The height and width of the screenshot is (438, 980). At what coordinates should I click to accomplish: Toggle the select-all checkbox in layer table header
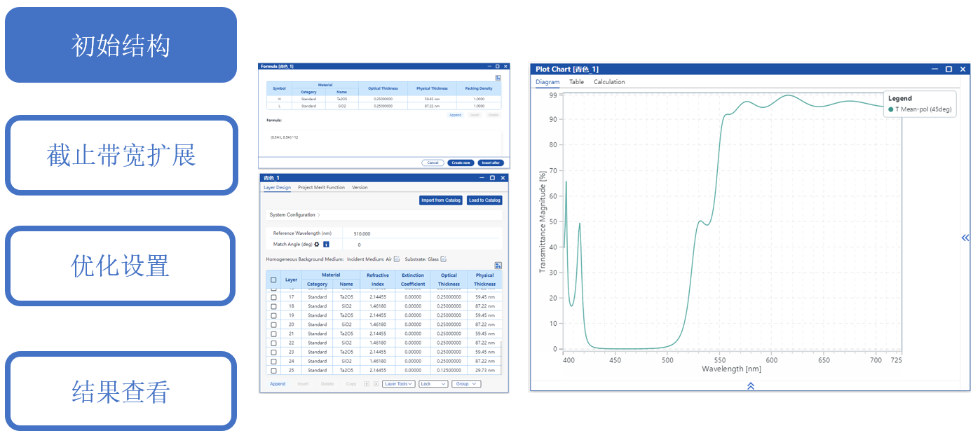tap(273, 280)
